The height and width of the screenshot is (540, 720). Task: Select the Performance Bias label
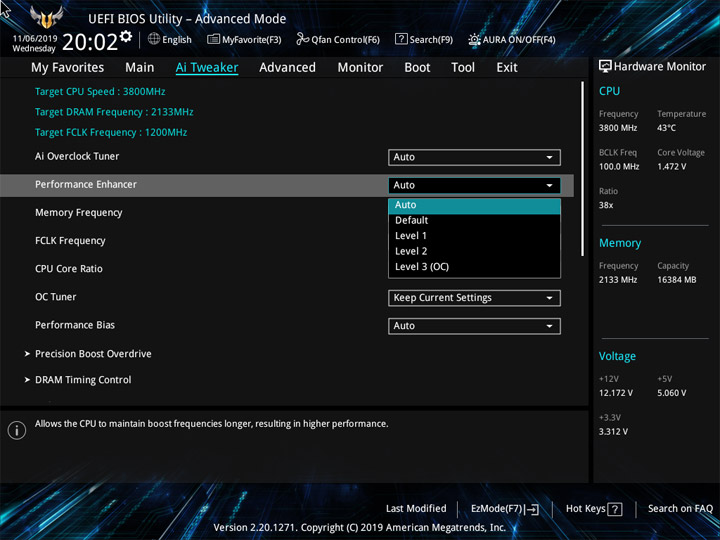(x=75, y=325)
